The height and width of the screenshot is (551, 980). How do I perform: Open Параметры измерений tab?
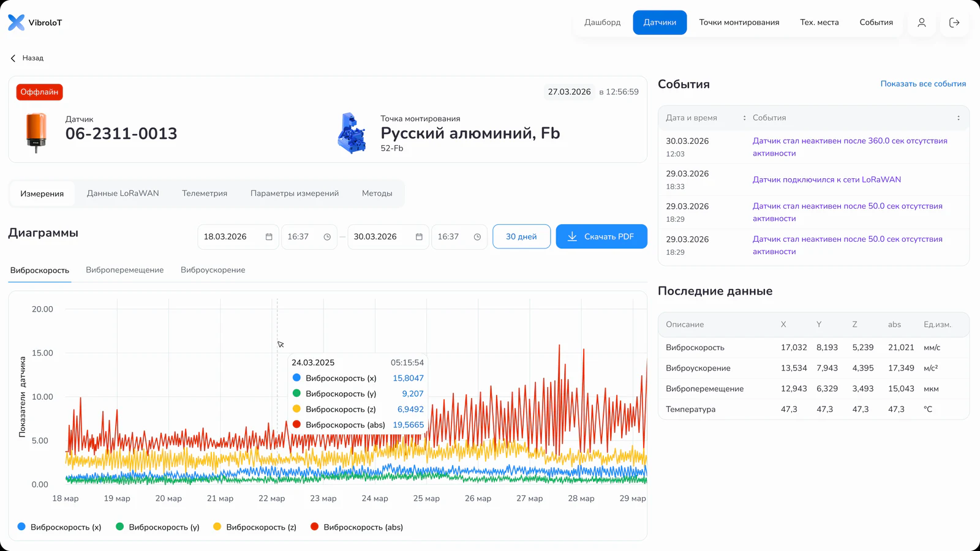click(x=295, y=193)
